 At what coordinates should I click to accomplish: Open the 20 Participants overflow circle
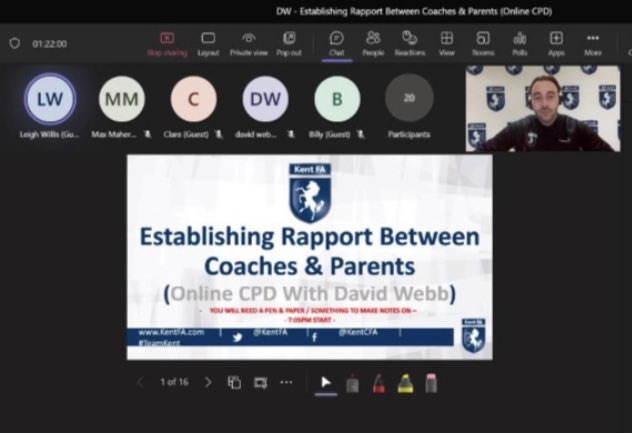[x=409, y=98]
